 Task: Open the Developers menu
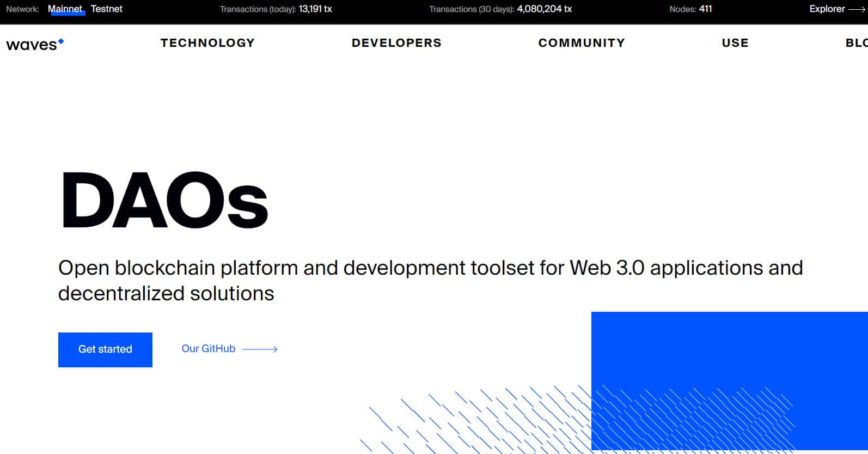pos(396,43)
